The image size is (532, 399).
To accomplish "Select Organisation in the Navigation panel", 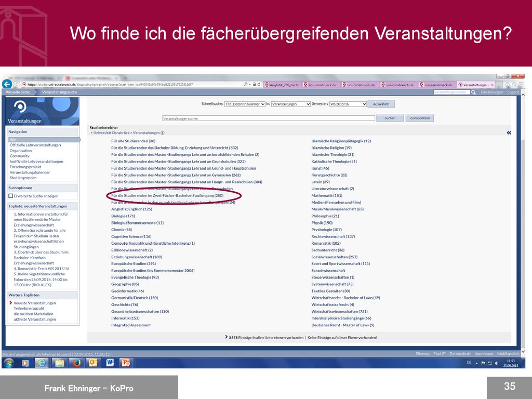I will (x=21, y=151).
